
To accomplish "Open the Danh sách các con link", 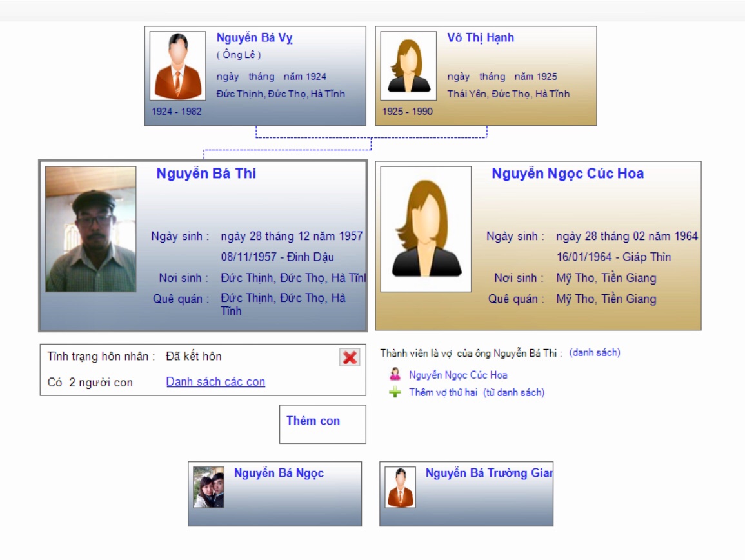I will [x=215, y=382].
